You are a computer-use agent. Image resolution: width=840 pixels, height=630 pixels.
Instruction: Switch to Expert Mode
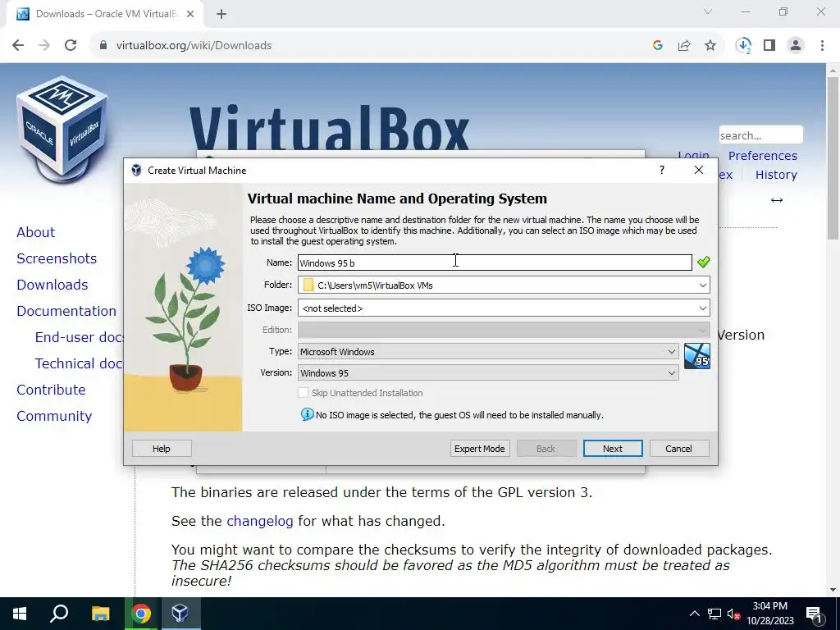point(480,449)
